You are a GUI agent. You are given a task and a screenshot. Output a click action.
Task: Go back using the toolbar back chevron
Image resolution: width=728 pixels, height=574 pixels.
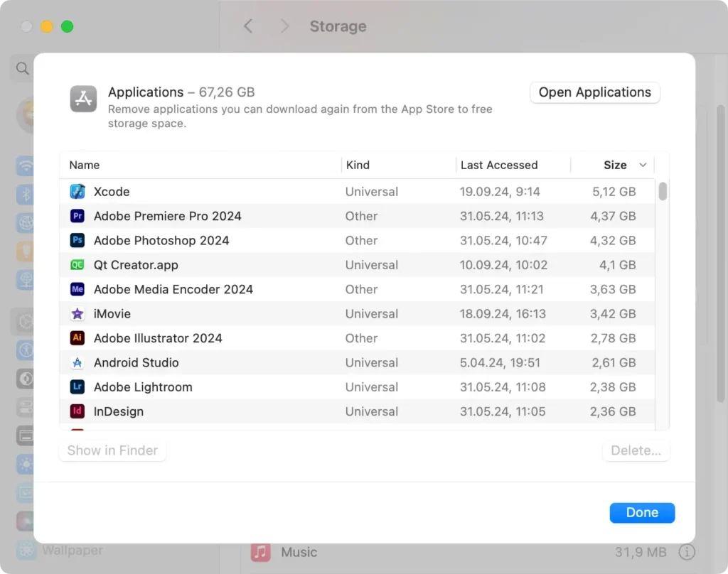point(248,26)
